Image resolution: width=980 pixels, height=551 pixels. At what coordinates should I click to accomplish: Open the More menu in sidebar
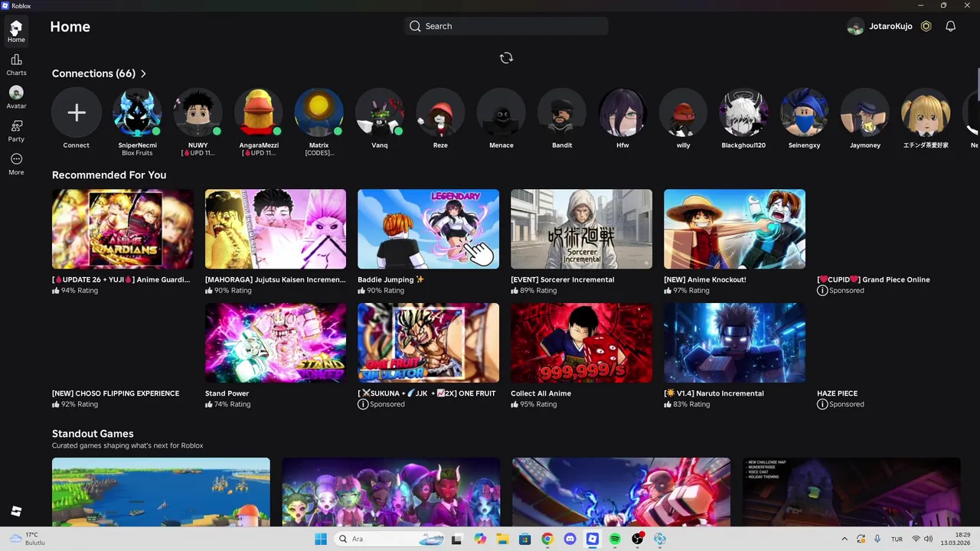tap(16, 164)
